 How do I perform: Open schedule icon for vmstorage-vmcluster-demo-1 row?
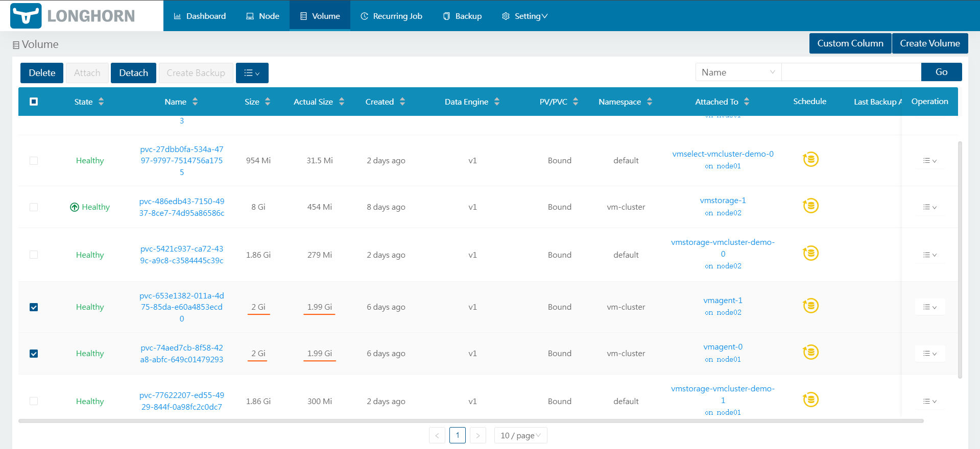tap(810, 400)
